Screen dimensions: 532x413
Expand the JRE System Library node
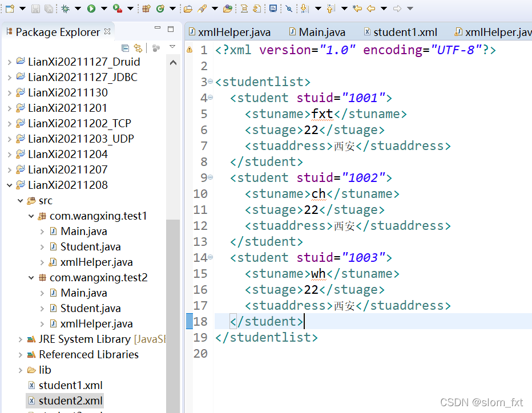tap(21, 339)
